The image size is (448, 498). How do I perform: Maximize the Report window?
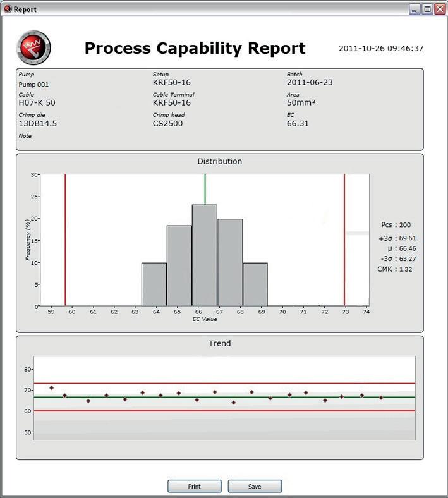(427, 9)
